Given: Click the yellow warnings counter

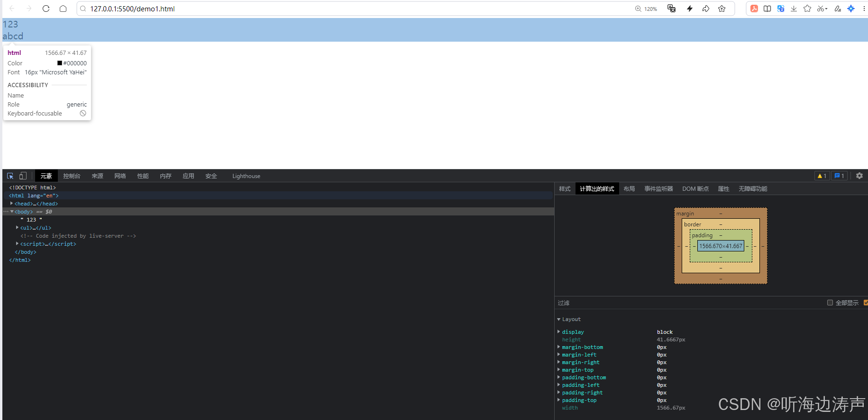Looking at the screenshot, I should click(822, 176).
